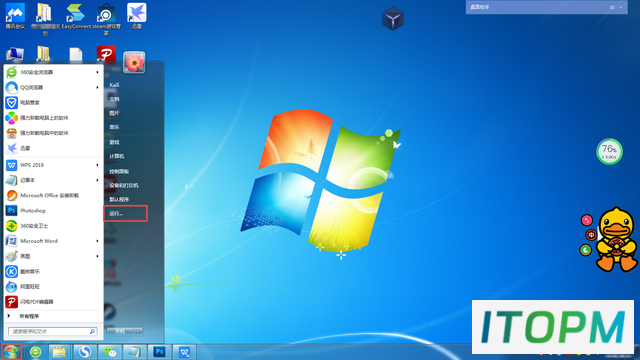This screenshot has width=640, height=360.
Task: Open 画图 (Paint) in the Start menu
Action: (53, 256)
